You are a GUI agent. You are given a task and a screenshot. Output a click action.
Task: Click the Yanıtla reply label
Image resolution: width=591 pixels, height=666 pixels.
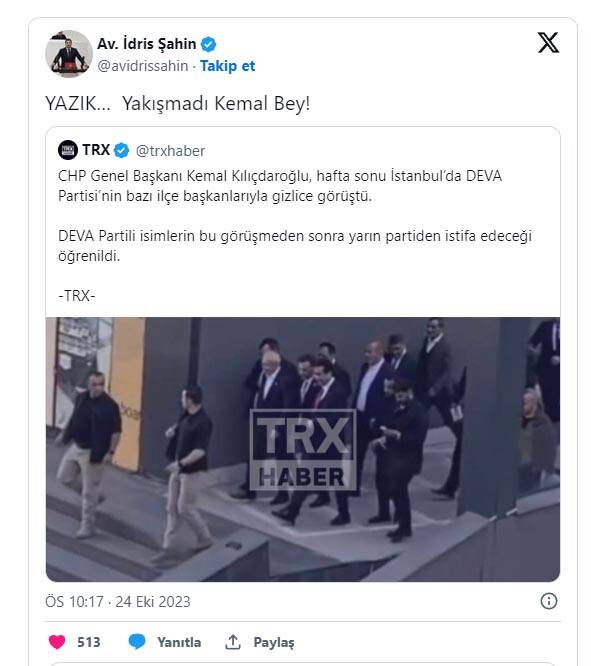[179, 642]
